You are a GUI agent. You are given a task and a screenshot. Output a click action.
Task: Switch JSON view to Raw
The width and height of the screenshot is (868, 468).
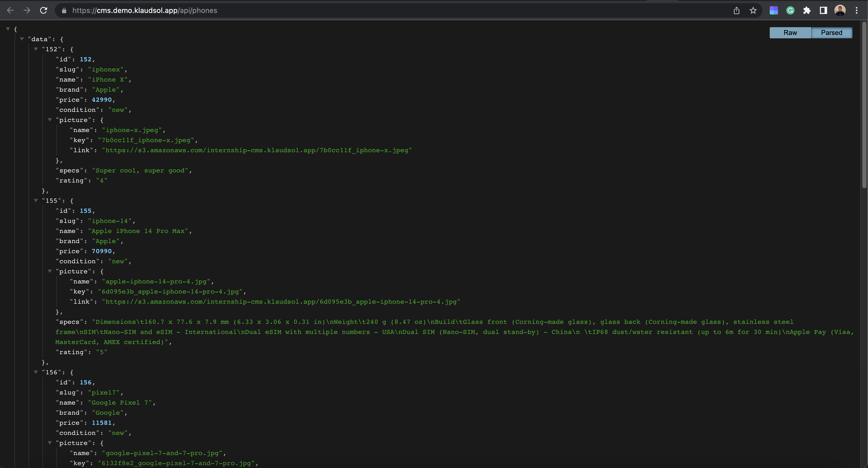tap(790, 32)
